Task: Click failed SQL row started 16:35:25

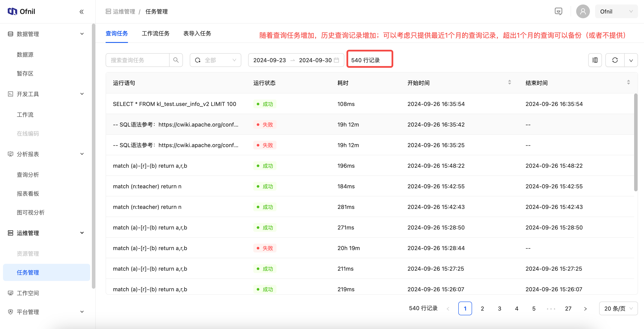Action: click(x=370, y=145)
